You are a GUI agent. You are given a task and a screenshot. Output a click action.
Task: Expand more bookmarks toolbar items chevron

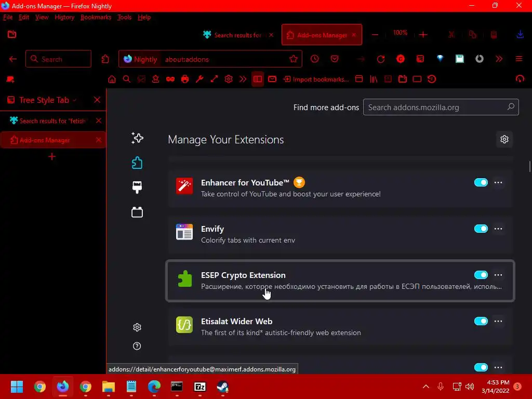(x=243, y=79)
